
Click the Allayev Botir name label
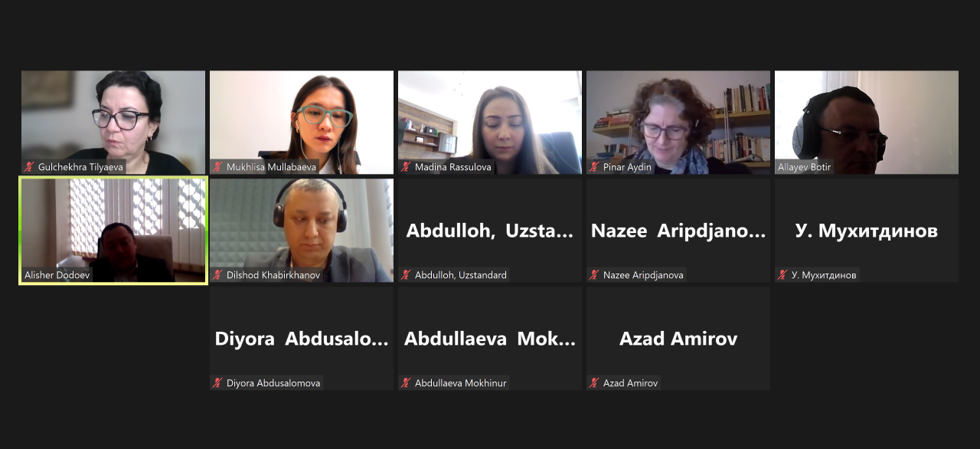[804, 167]
